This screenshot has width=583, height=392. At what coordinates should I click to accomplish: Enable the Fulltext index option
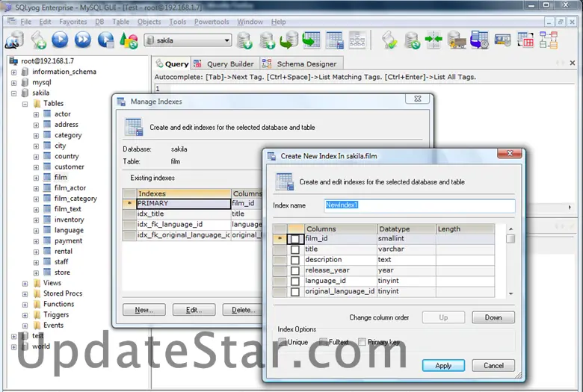323,342
